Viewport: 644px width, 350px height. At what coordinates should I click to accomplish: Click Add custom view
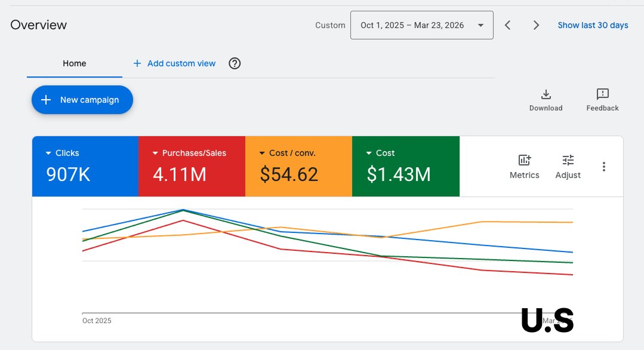coord(173,63)
